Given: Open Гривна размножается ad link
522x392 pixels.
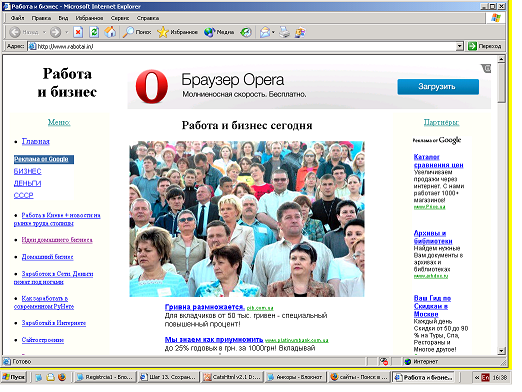Looking at the screenshot, I should [205, 307].
